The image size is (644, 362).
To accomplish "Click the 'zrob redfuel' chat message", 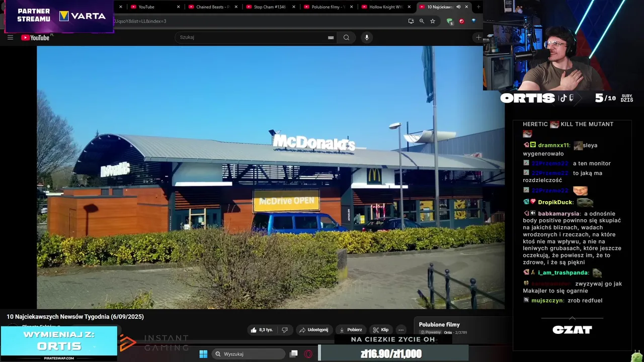I will pos(585,301).
